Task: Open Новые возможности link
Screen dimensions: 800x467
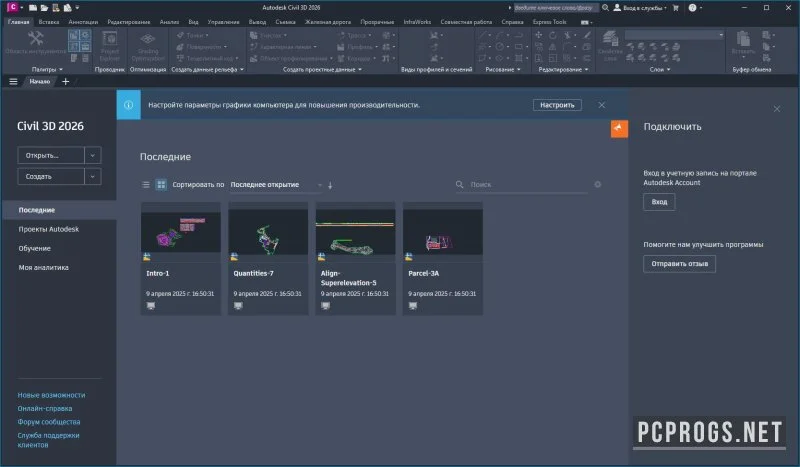Action: coord(52,395)
